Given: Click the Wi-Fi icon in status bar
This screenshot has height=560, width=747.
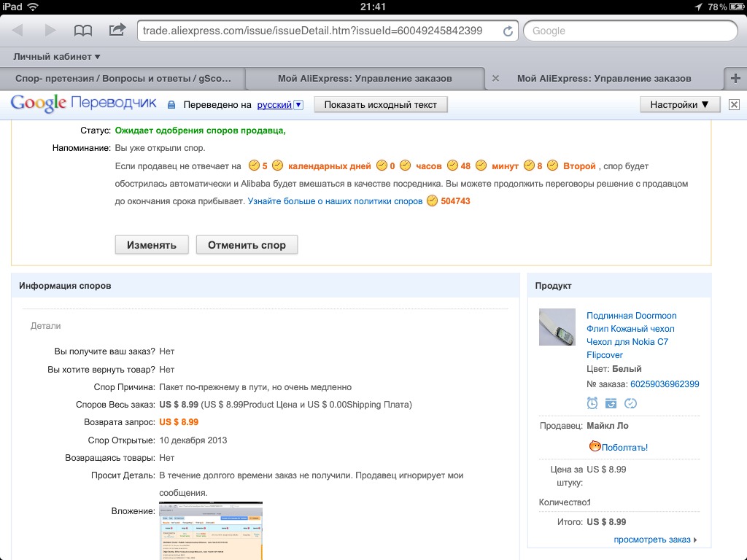Looking at the screenshot, I should [x=34, y=7].
